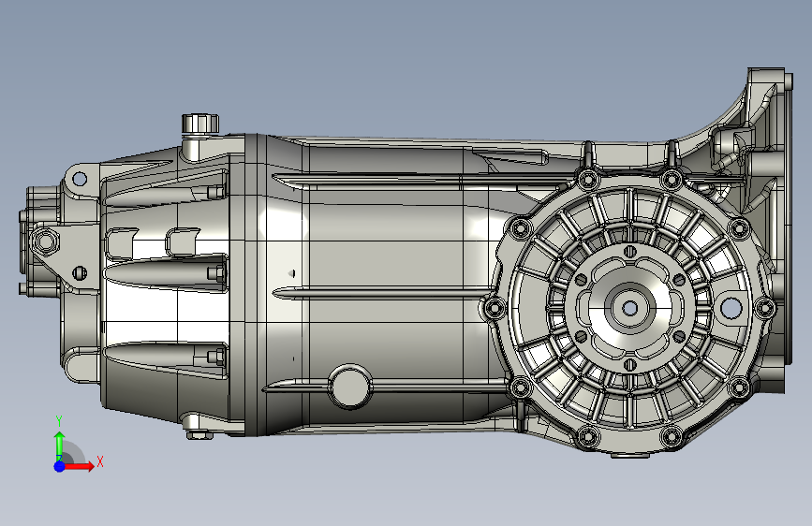This screenshot has height=526, width=812.
Task: Select the round plug on the housing bottom
Action: point(349,387)
